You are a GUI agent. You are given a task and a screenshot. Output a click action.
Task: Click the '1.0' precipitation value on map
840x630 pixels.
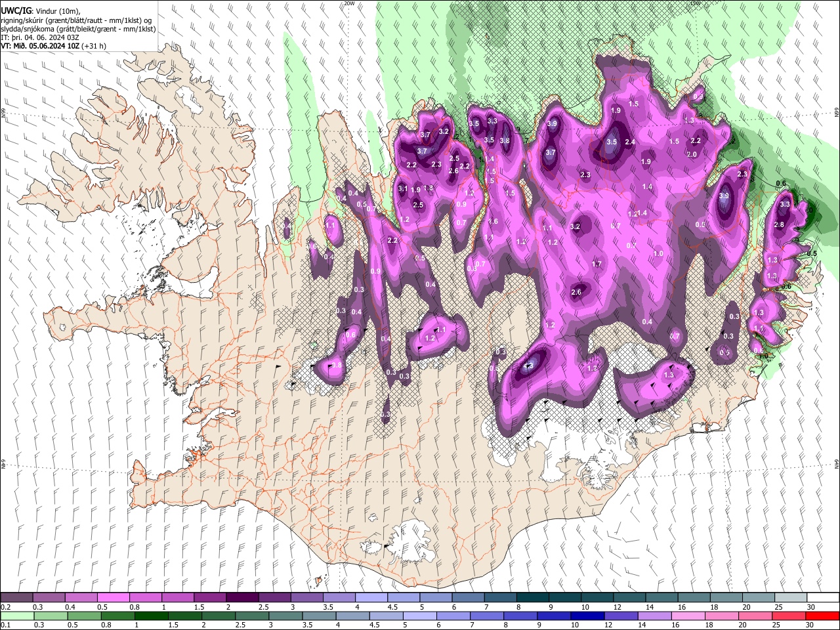[x=658, y=253]
